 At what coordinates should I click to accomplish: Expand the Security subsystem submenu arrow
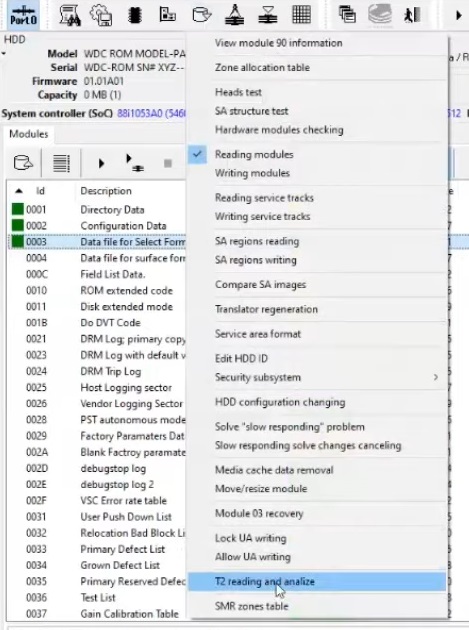(436, 377)
